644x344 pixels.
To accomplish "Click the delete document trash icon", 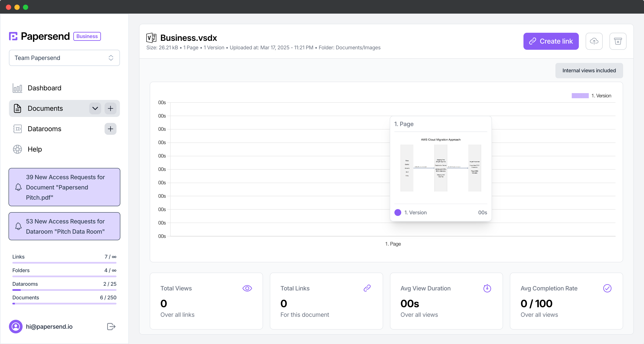I will pos(618,41).
